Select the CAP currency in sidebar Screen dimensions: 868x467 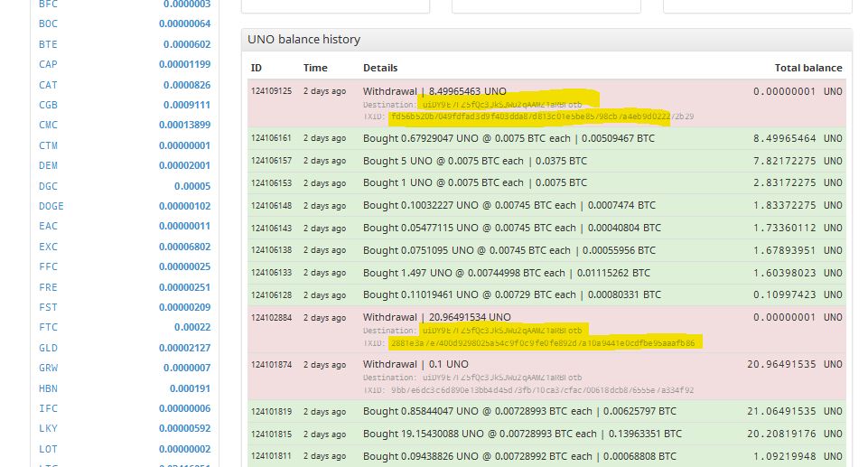(x=48, y=64)
